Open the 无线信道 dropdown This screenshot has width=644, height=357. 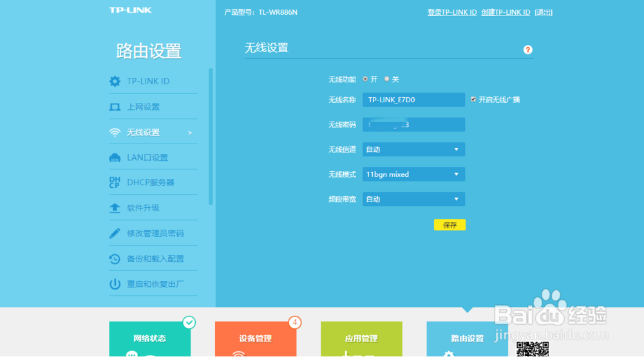tap(413, 149)
